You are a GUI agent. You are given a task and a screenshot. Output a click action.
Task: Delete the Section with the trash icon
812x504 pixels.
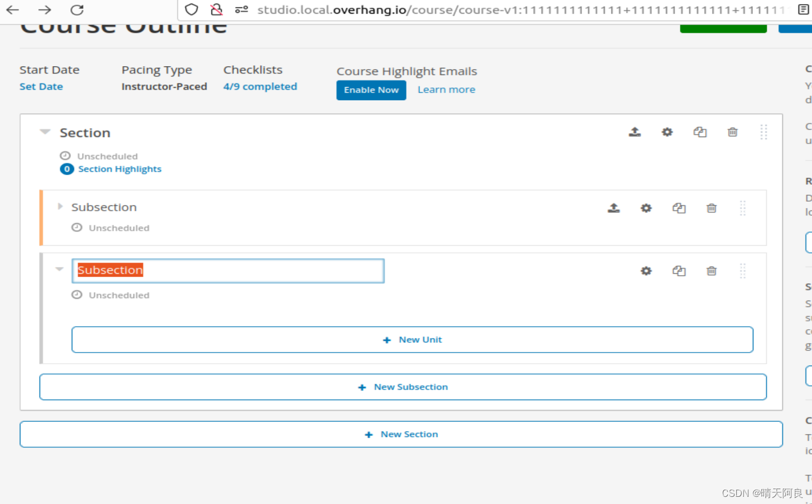tap(733, 132)
